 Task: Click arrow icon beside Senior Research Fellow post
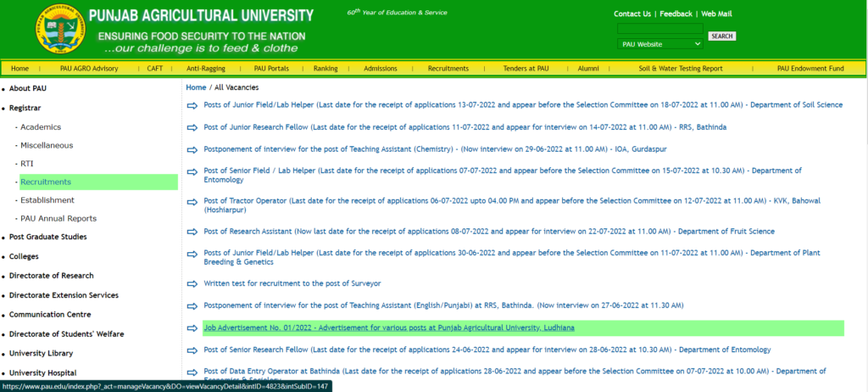click(192, 350)
